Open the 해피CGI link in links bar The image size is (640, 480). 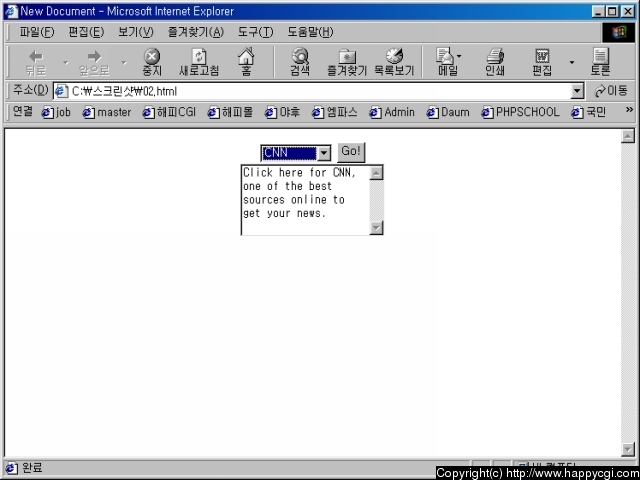[169, 112]
